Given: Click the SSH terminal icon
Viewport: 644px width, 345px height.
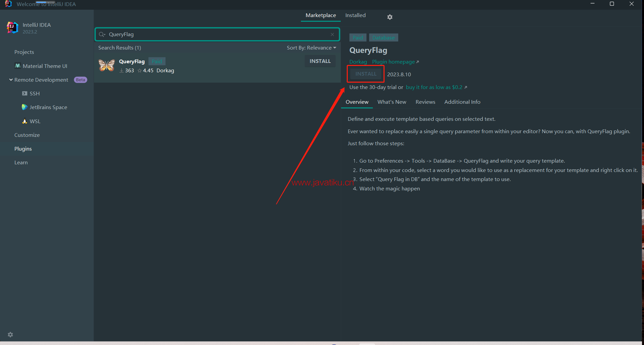Looking at the screenshot, I should click(x=24, y=93).
